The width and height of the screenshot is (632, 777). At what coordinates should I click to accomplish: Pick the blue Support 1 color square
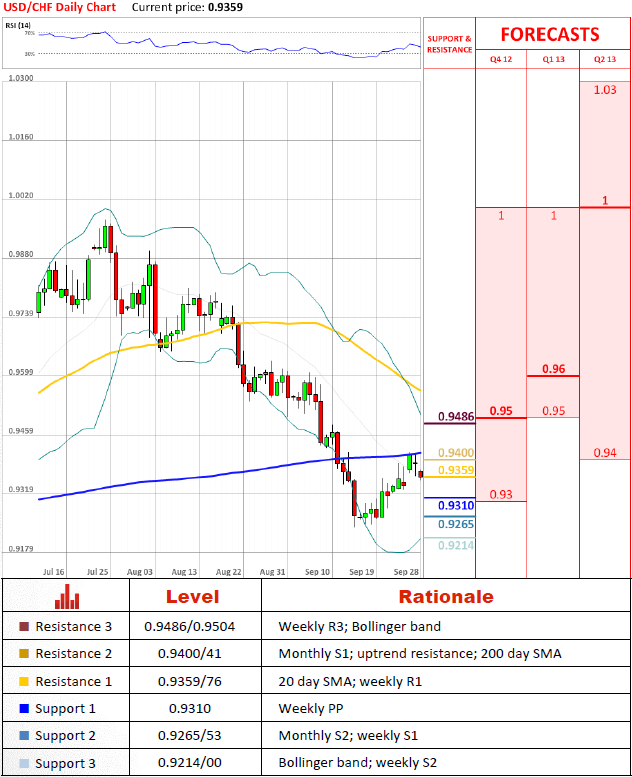pos(23,708)
